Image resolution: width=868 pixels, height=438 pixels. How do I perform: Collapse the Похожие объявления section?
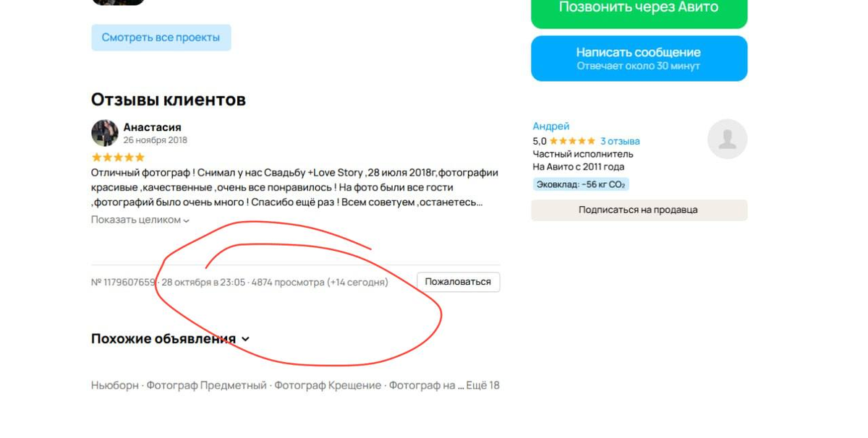point(245,339)
